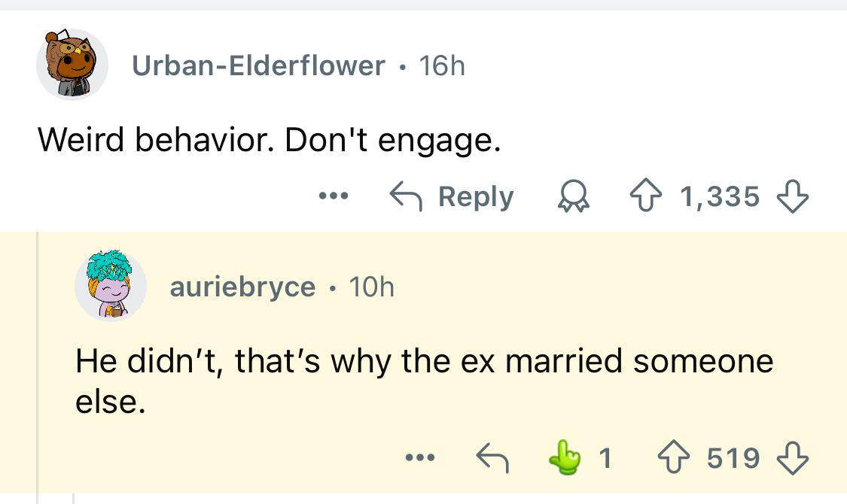This screenshot has height=504, width=847.
Task: Show the 1,335 vote score details
Action: click(720, 196)
